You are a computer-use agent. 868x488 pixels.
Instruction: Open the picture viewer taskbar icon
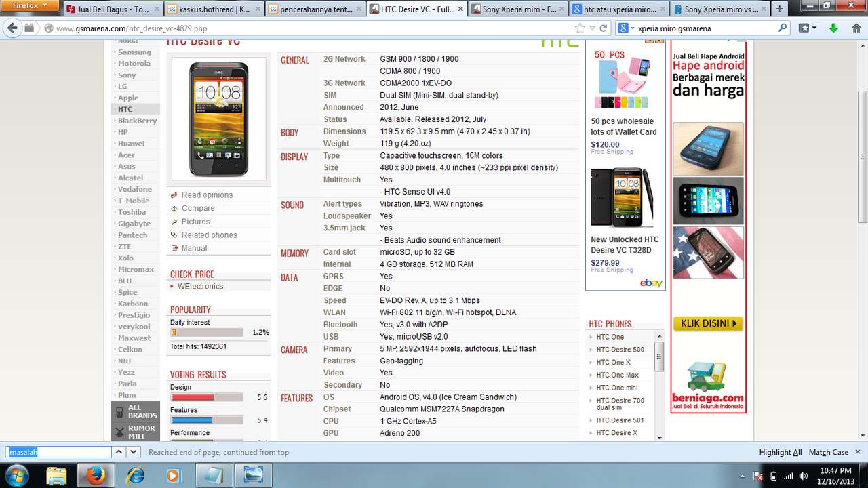[x=254, y=475]
